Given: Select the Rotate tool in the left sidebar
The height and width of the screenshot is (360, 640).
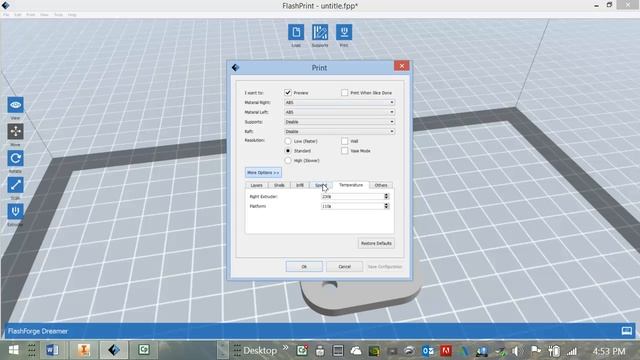Looking at the screenshot, I should click(x=16, y=158).
